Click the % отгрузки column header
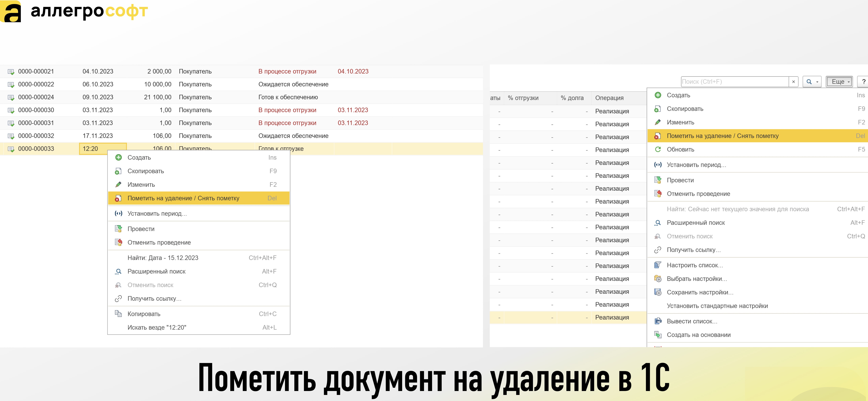 point(531,98)
